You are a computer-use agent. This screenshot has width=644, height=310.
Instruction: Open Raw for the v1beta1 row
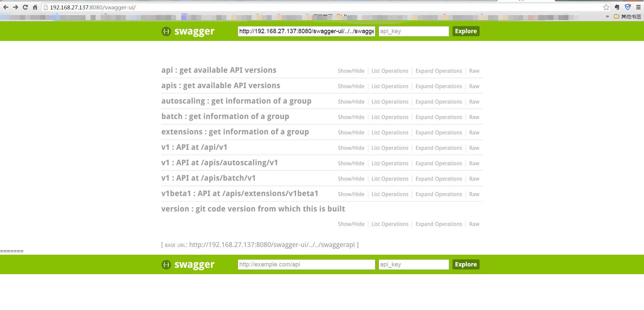tap(474, 194)
